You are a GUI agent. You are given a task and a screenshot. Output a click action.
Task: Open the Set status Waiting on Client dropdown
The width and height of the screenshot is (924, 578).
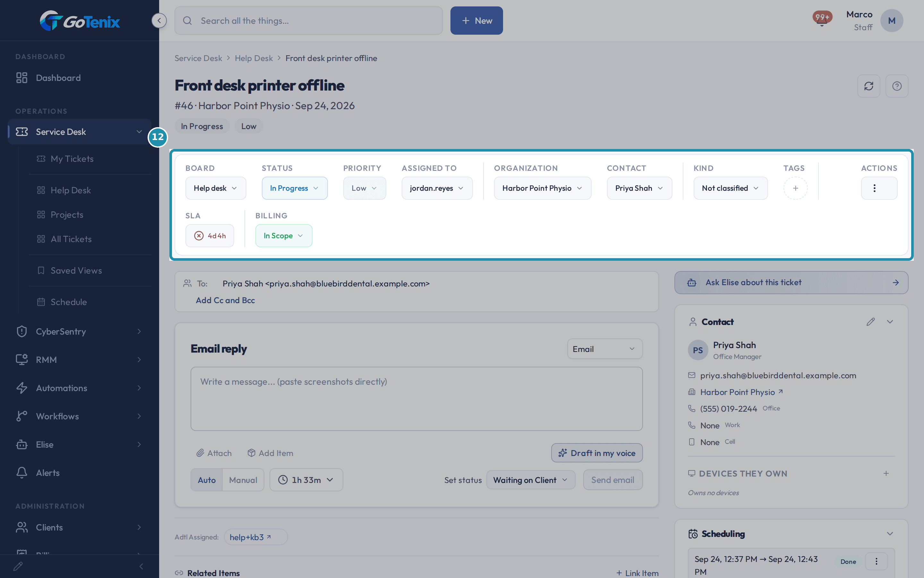click(531, 480)
